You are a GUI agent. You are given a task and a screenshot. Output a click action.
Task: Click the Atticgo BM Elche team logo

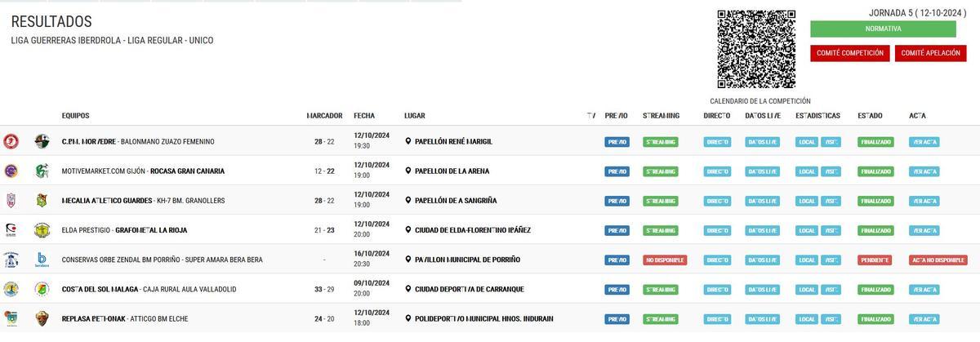click(42, 318)
